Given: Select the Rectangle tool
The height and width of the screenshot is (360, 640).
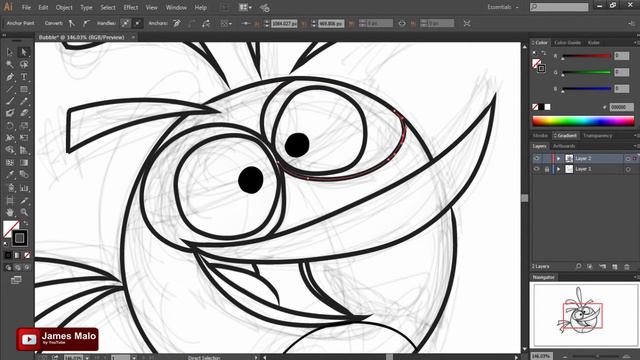Looking at the screenshot, I should [x=24, y=89].
